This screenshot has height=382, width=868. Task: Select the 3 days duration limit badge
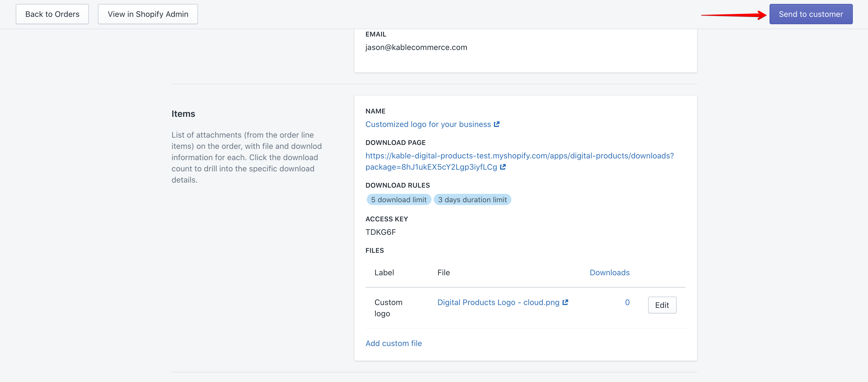pos(473,199)
